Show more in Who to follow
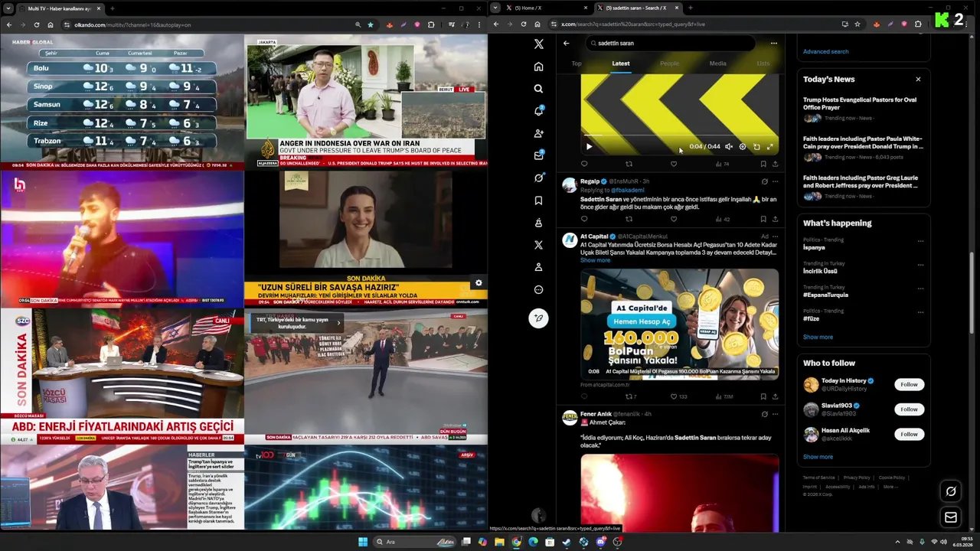Screen dimensions: 980x551 coord(818,457)
